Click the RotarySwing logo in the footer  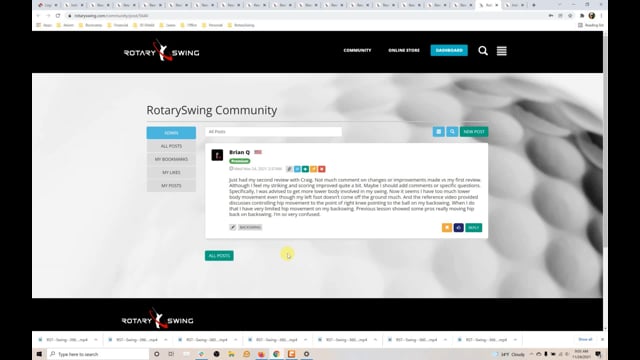click(x=158, y=319)
